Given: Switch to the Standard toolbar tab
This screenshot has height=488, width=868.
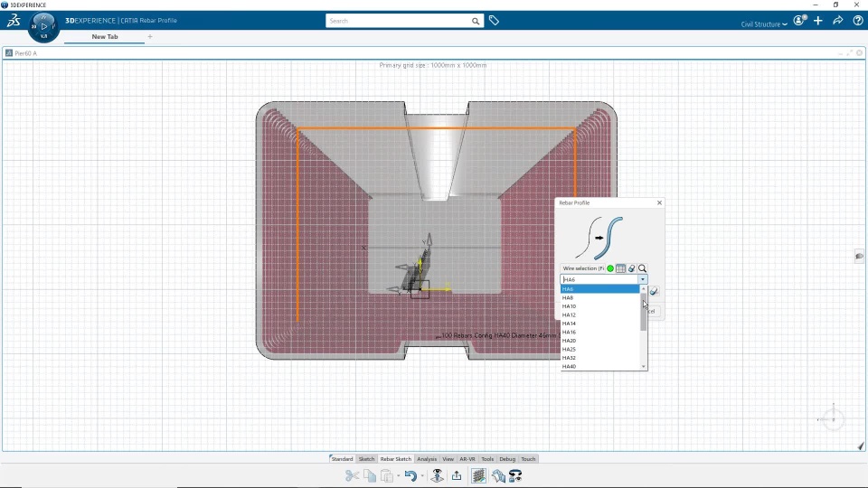Looking at the screenshot, I should point(342,459).
